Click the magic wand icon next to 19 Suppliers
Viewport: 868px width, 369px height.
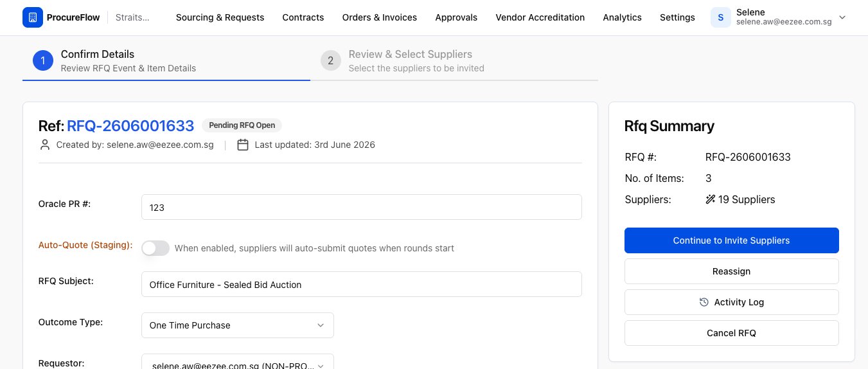(710, 199)
